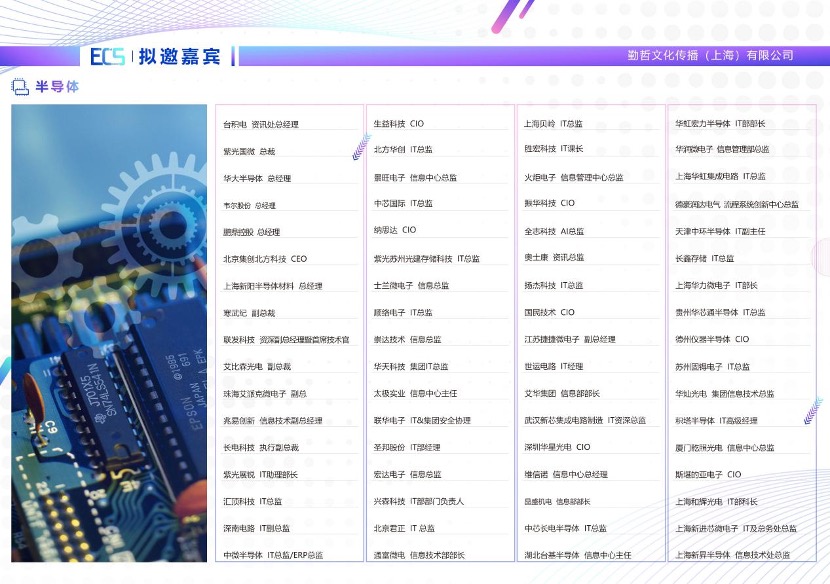The width and height of the screenshot is (830, 584).
Task: Select the row 火炬电子 信息管理中心总监
Action: click(574, 177)
